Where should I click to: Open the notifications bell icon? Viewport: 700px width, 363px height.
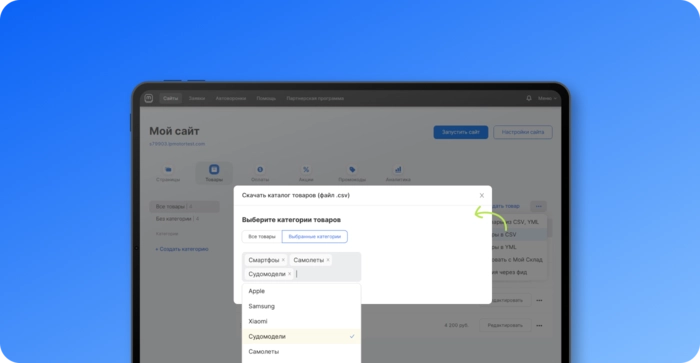pyautogui.click(x=529, y=98)
